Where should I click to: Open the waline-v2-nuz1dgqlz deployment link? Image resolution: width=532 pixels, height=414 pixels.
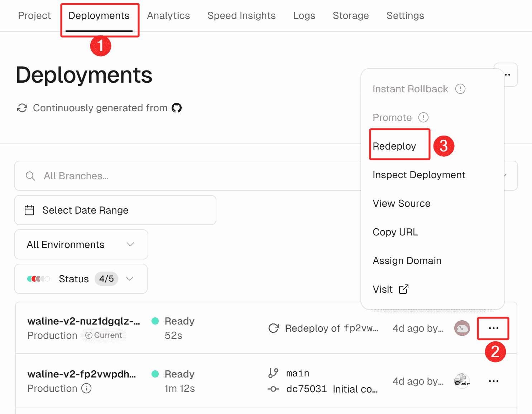click(83, 321)
